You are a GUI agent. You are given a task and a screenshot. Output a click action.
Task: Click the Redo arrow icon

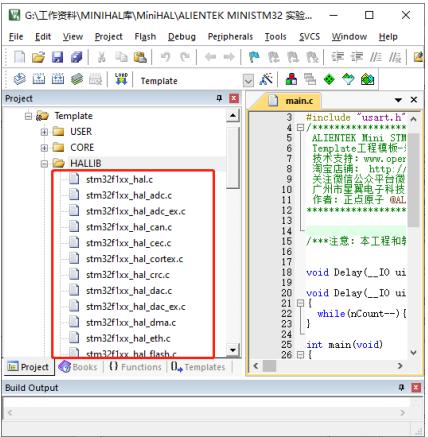(x=184, y=57)
